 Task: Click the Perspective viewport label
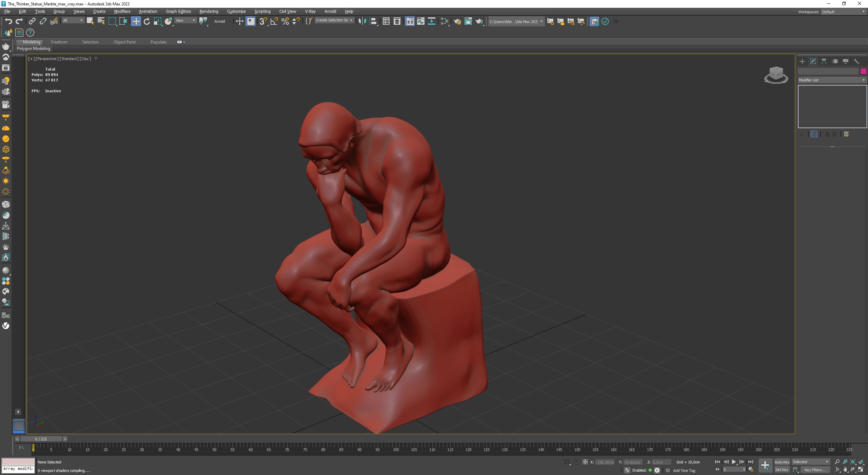(47, 59)
